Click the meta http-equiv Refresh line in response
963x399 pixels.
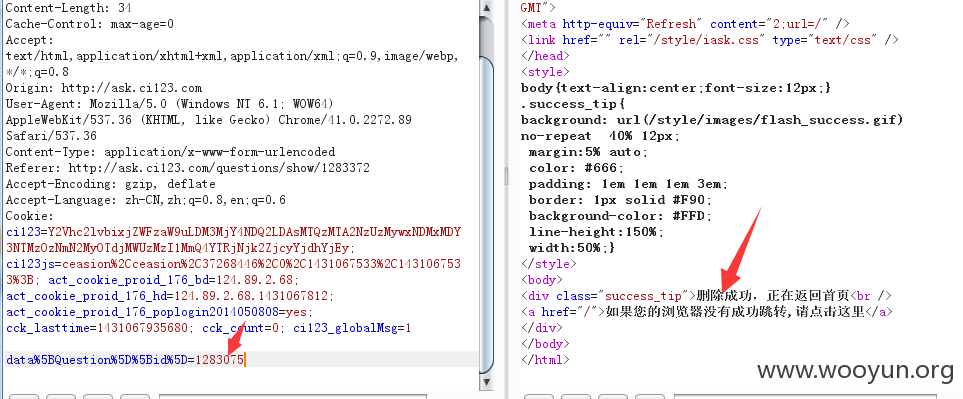[x=685, y=24]
